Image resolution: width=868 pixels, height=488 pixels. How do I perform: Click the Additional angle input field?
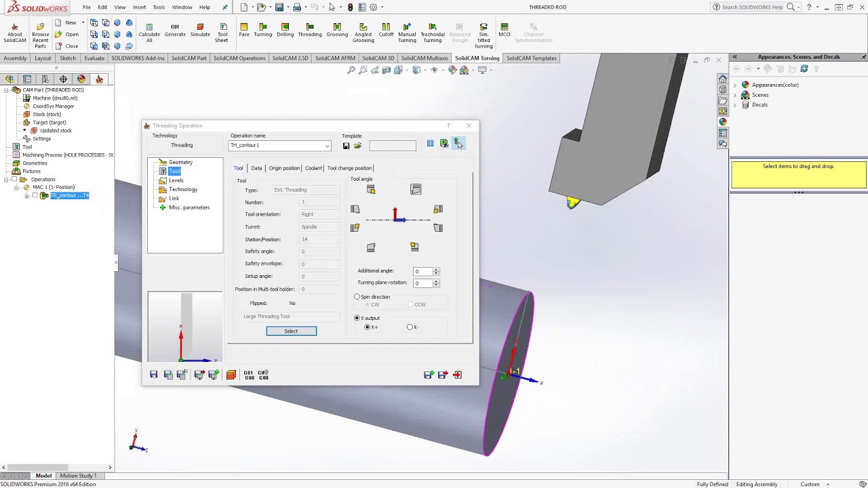coord(422,271)
